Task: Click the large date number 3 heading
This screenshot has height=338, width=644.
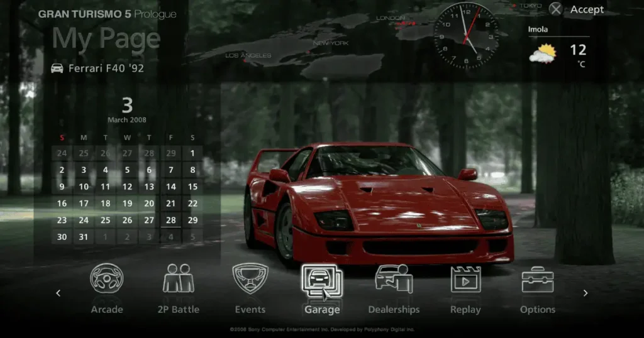Action: [127, 106]
